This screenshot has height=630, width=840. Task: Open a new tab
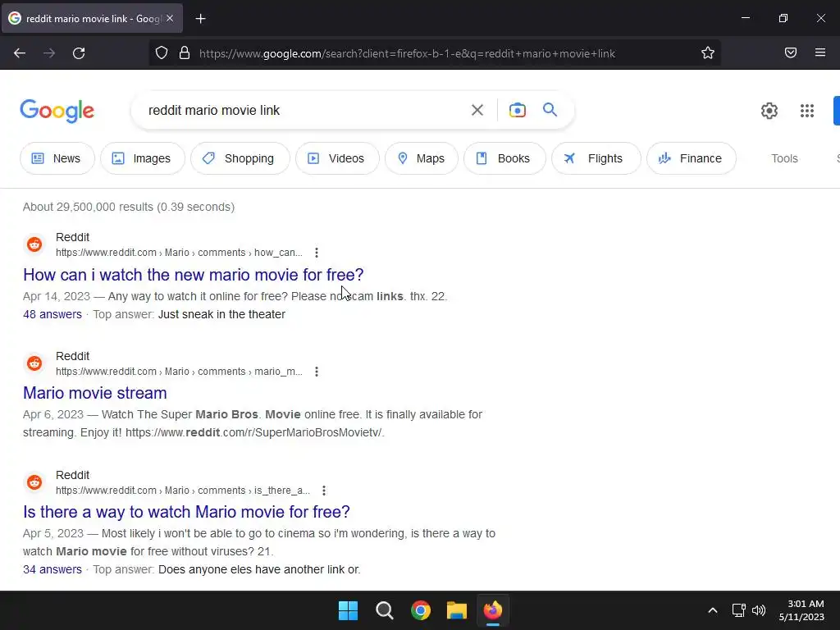200,19
